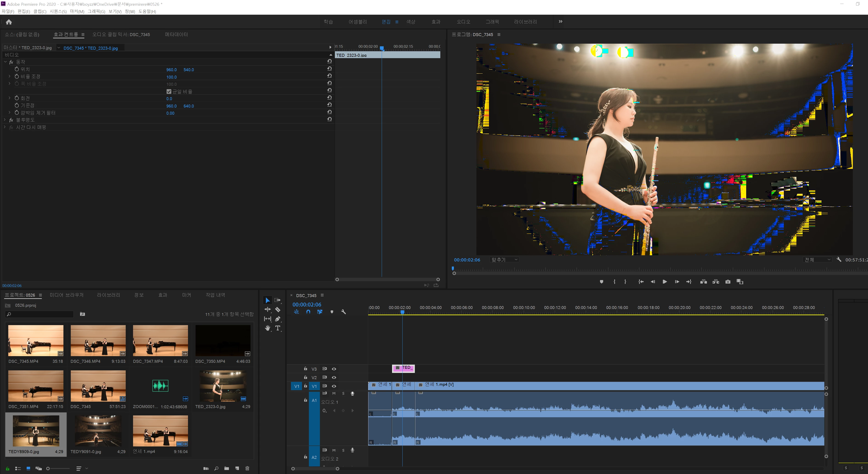Select the Pen tool
The image size is (868, 474).
278,319
